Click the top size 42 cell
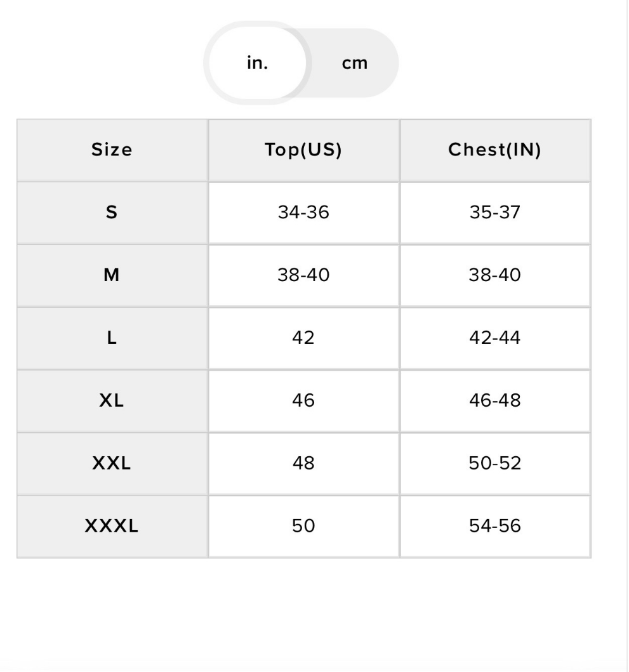 pyautogui.click(x=303, y=338)
